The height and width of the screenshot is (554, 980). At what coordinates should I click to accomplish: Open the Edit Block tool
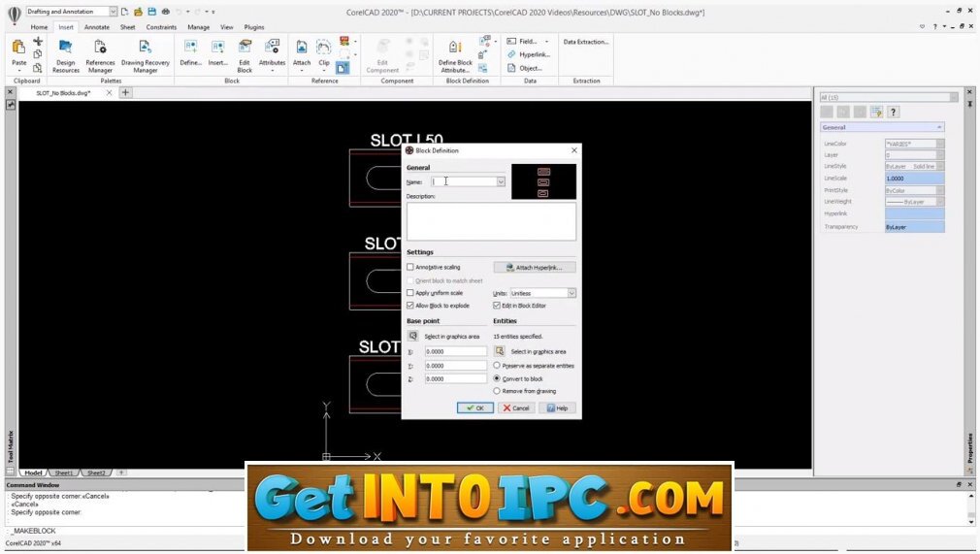point(245,48)
